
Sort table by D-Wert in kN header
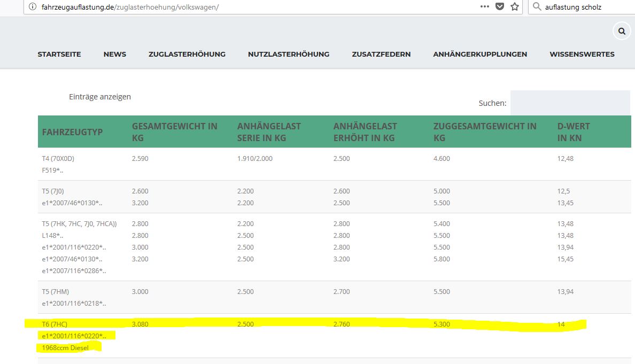(574, 131)
